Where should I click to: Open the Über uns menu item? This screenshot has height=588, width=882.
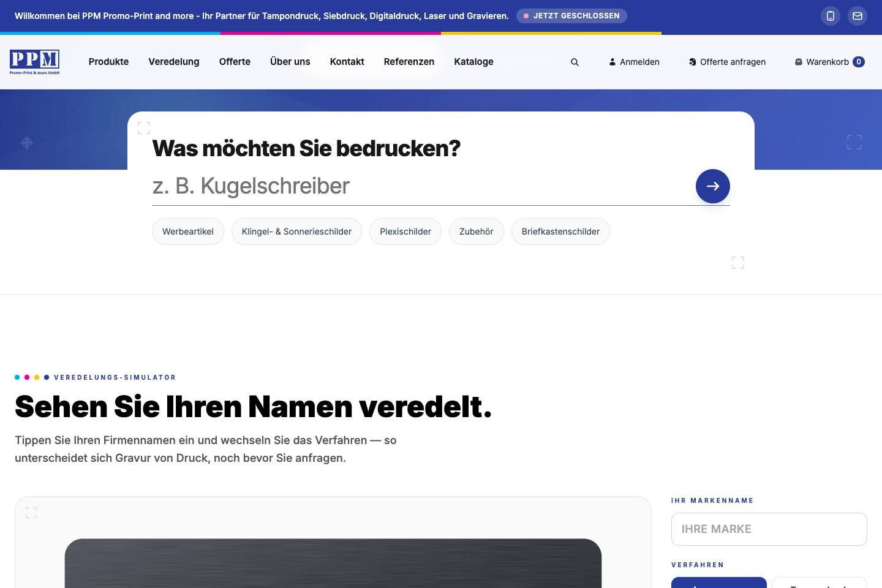[290, 62]
